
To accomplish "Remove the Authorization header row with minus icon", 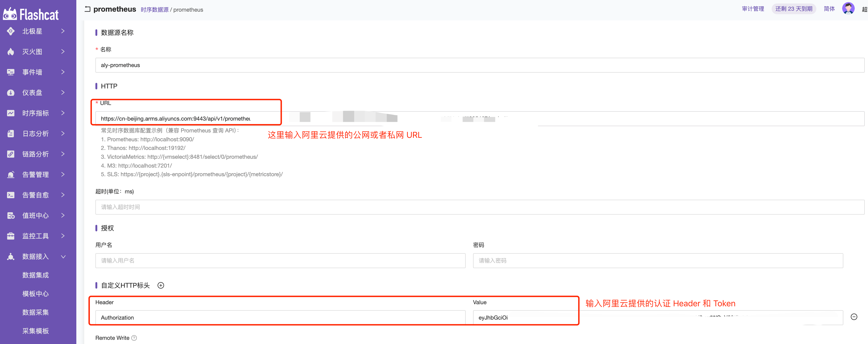I will pyautogui.click(x=854, y=317).
